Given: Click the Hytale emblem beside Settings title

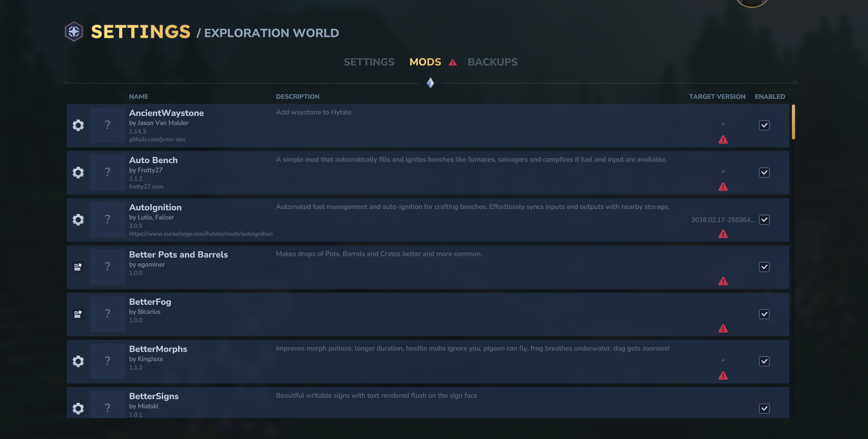Looking at the screenshot, I should (x=74, y=32).
